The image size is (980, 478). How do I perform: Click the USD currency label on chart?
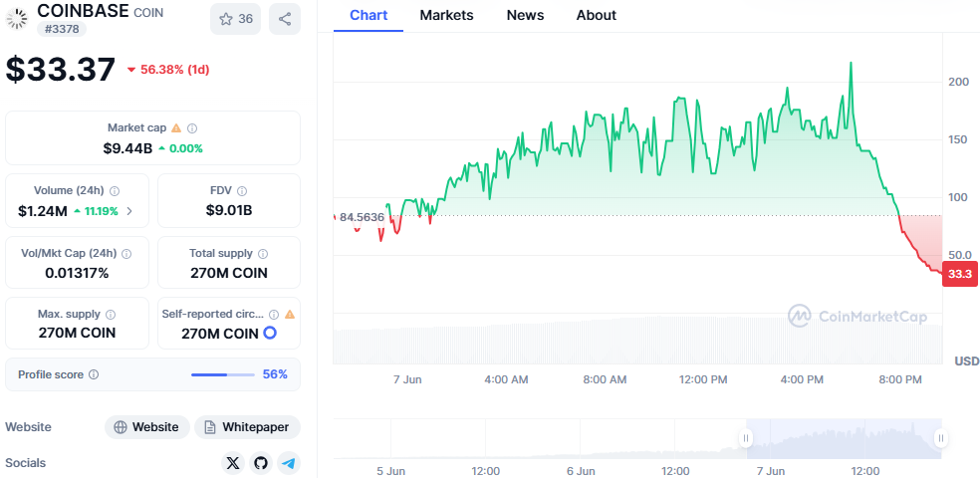tap(966, 361)
